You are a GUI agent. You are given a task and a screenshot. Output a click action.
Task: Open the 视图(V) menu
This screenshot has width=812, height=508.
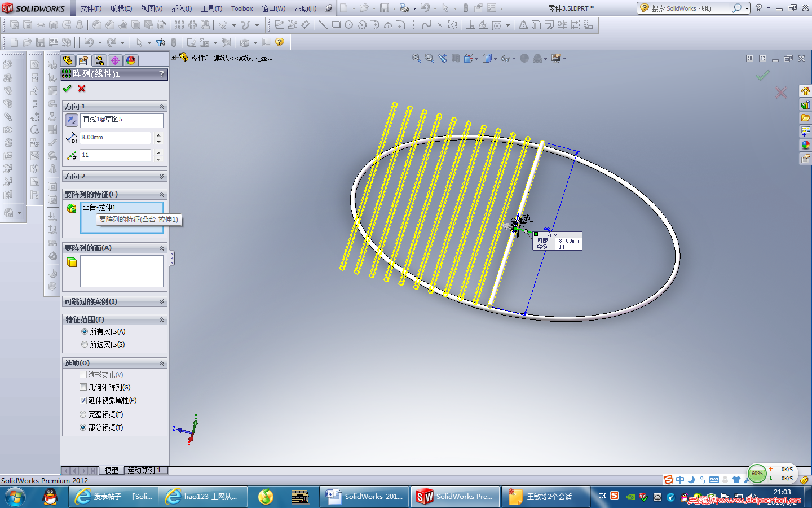[152, 8]
